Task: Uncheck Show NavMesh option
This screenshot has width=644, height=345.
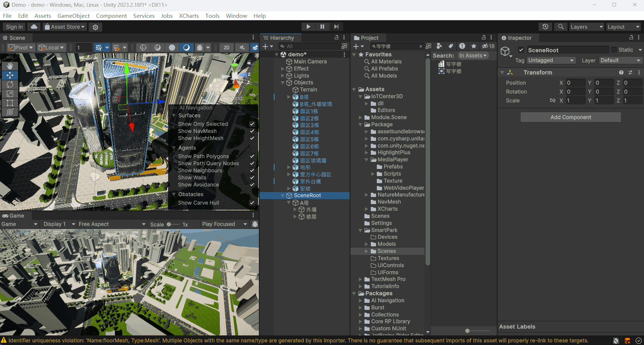Action: coord(252,131)
